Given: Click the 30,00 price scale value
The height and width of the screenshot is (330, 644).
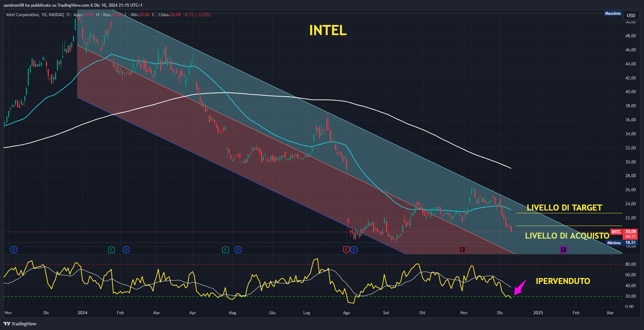Looking at the screenshot, I should click(x=630, y=162).
